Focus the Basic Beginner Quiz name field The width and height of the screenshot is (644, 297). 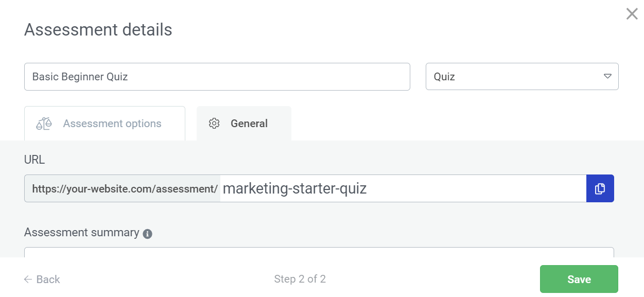pyautogui.click(x=217, y=77)
